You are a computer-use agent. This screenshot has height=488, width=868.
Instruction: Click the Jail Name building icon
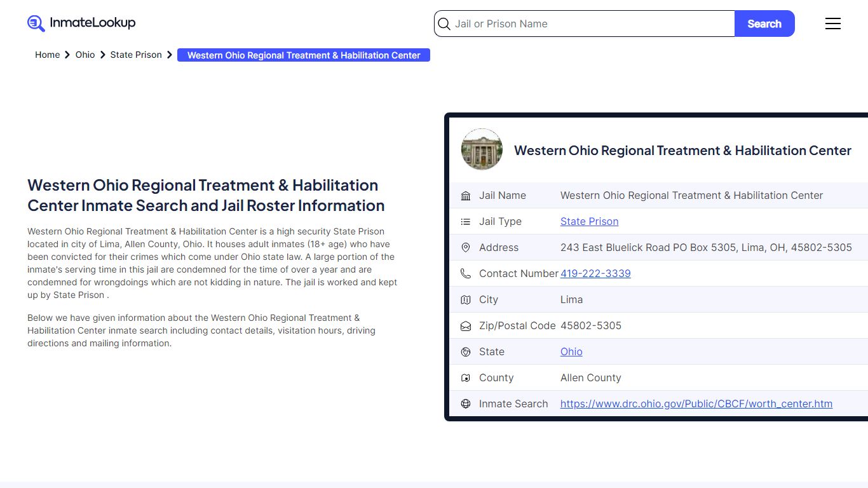click(x=466, y=196)
